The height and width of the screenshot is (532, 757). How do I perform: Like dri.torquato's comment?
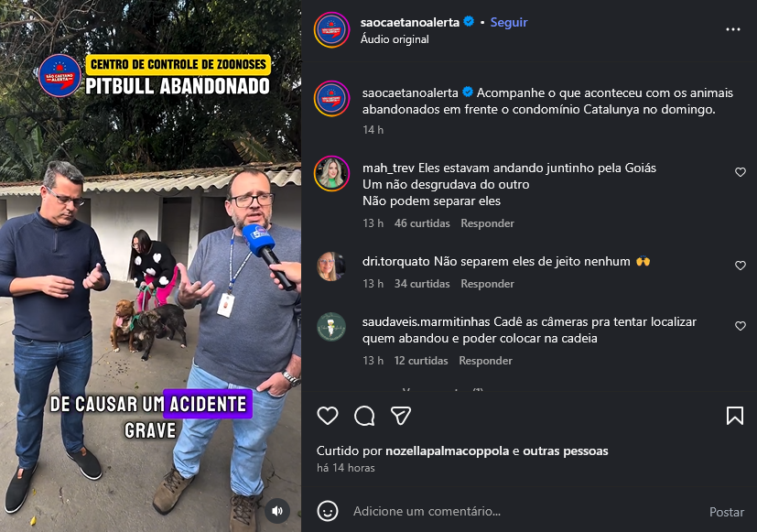point(741,266)
